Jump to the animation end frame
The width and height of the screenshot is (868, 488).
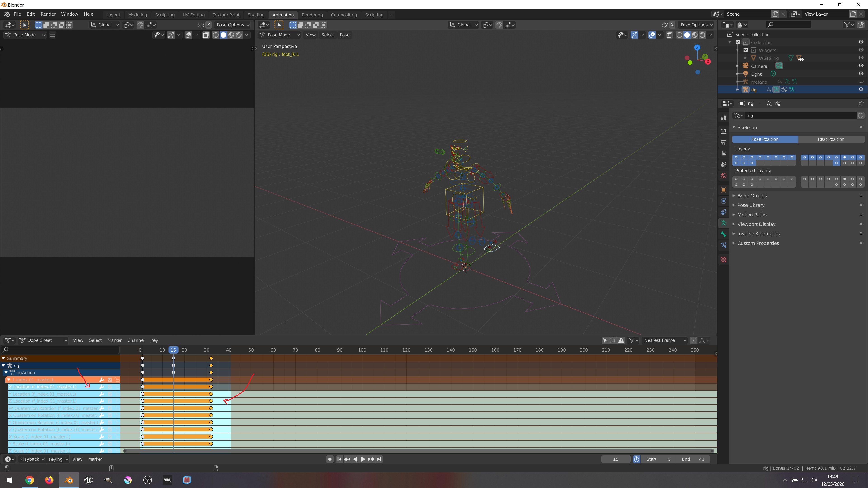[380, 459]
